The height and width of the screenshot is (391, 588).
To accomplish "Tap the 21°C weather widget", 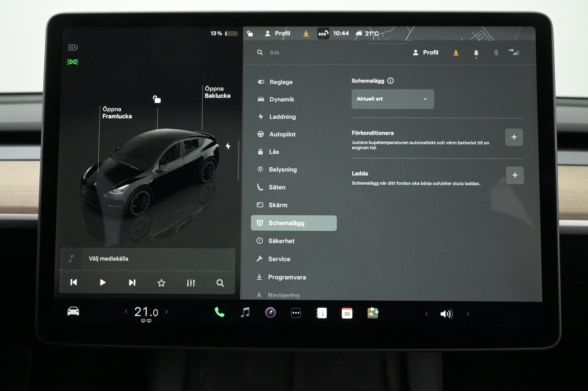I will pyautogui.click(x=367, y=33).
